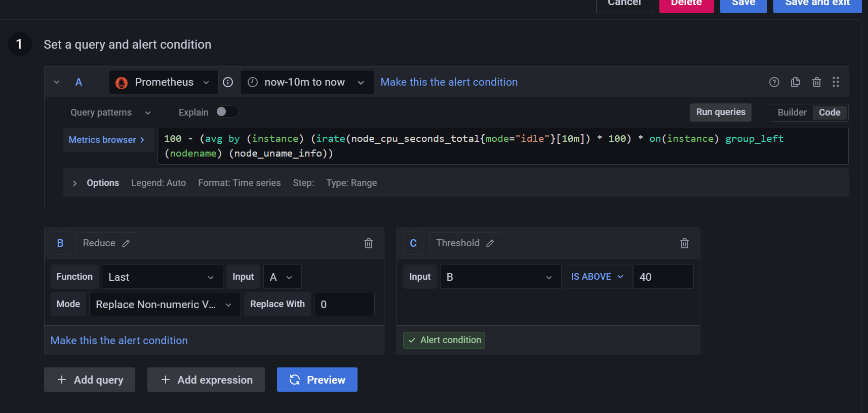Make expression B the alert condition
The image size is (868, 413).
pyautogui.click(x=119, y=341)
